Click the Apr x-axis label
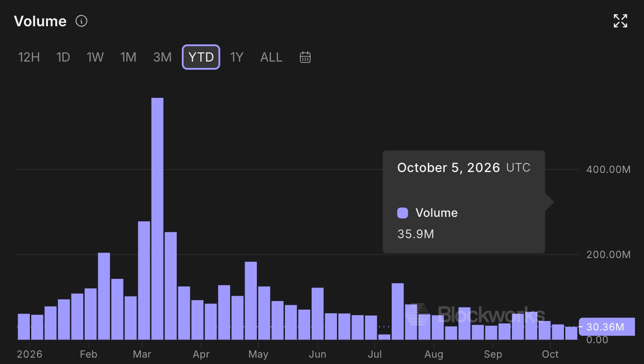This screenshot has height=364, width=644. (201, 354)
